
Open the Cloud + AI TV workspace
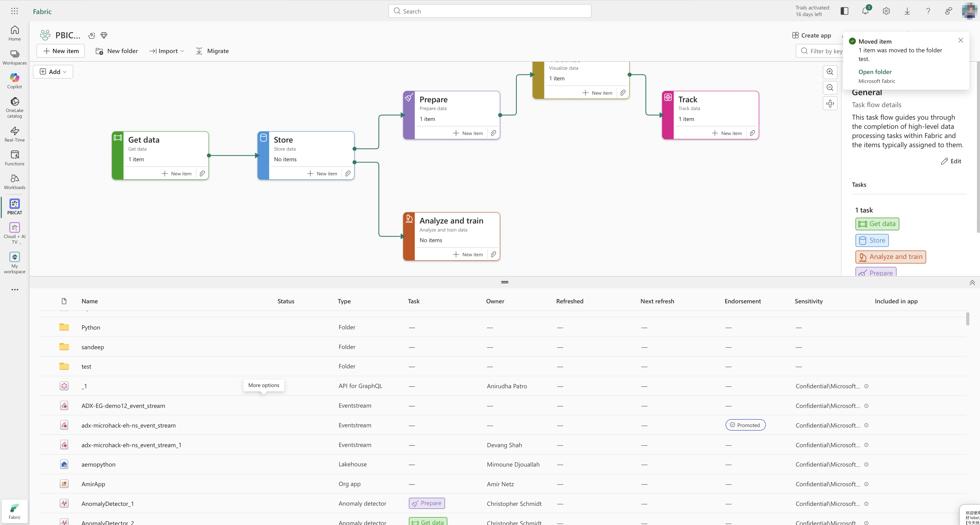coord(15,233)
